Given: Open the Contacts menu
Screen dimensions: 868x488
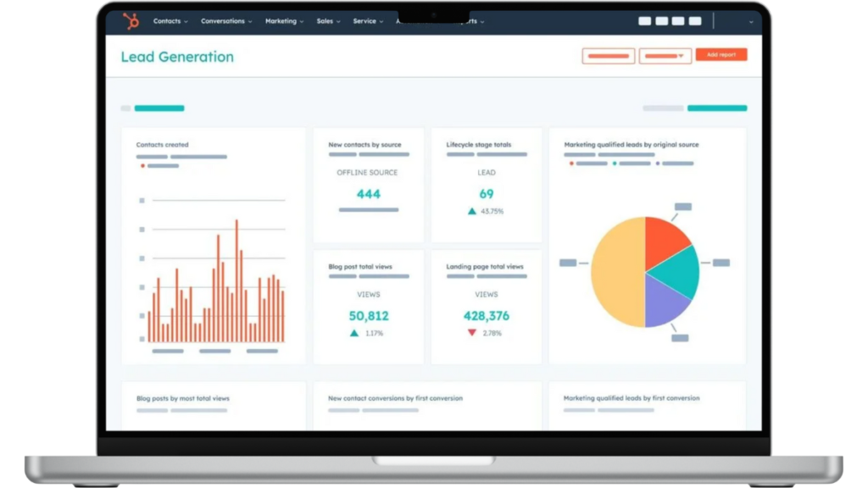Looking at the screenshot, I should click(x=169, y=21).
